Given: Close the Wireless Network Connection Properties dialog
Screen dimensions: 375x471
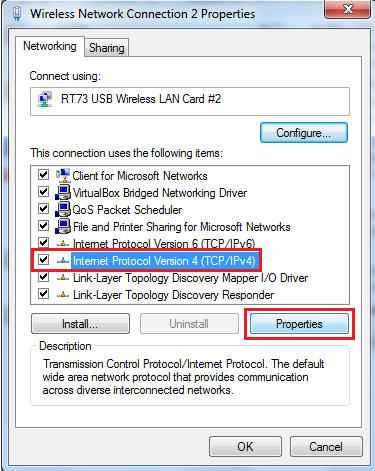Looking at the screenshot, I should click(x=348, y=9).
